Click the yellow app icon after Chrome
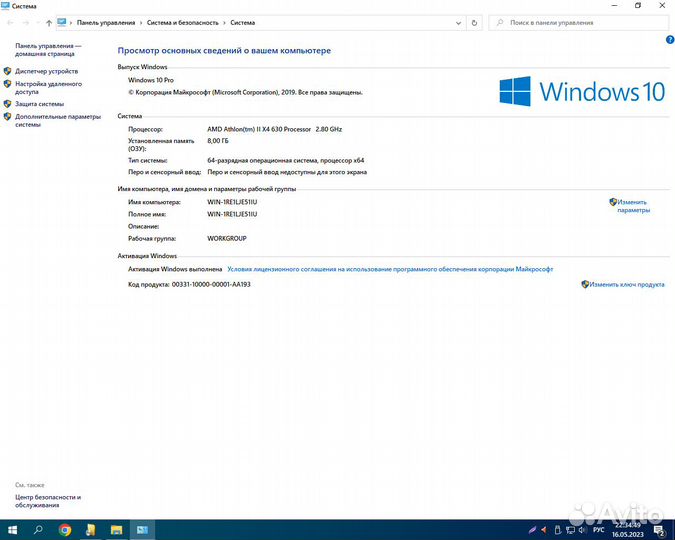675x540 pixels. [90, 530]
